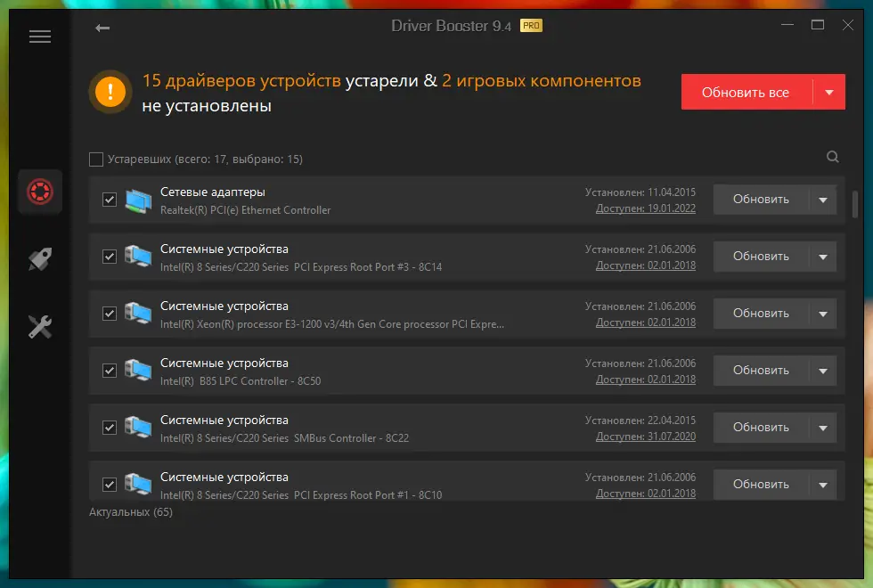
Task: Expand update options for Root Port #3
Action: pos(823,257)
